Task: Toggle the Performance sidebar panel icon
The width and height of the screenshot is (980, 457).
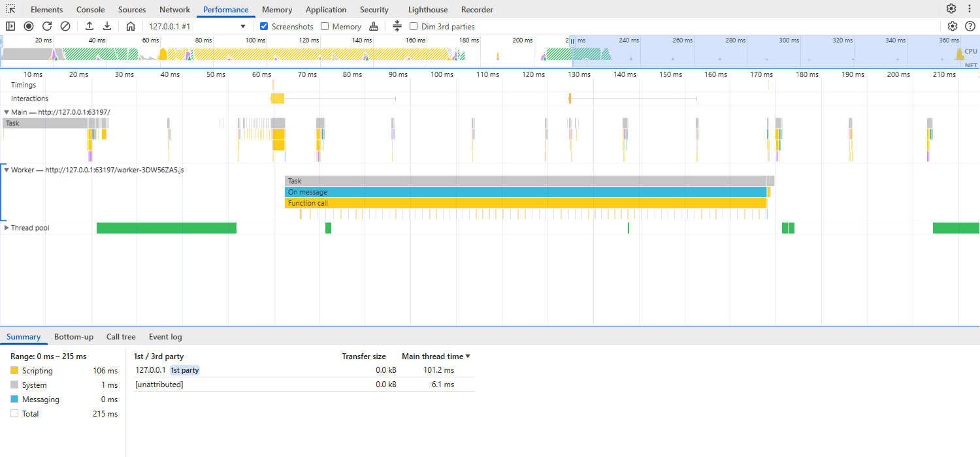Action: (x=10, y=26)
